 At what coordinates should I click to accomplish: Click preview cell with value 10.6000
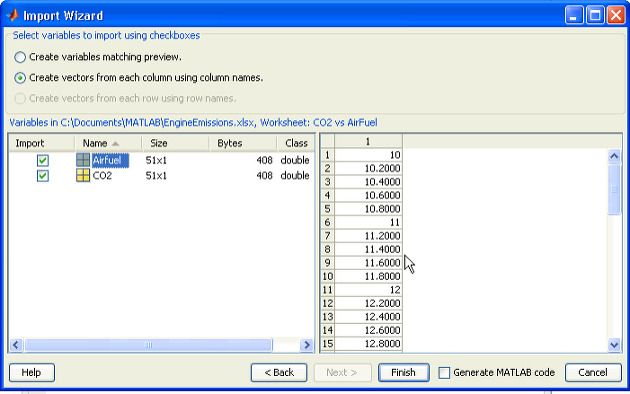click(x=368, y=195)
